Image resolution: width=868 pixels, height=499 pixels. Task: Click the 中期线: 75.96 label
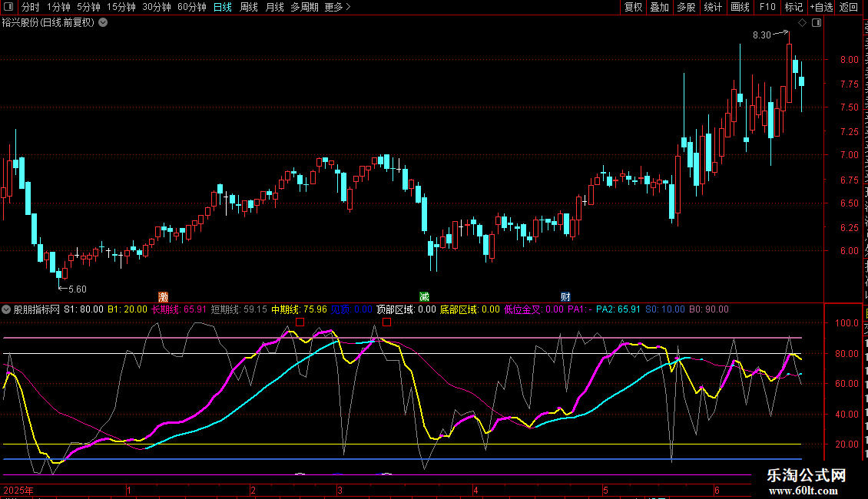point(300,309)
